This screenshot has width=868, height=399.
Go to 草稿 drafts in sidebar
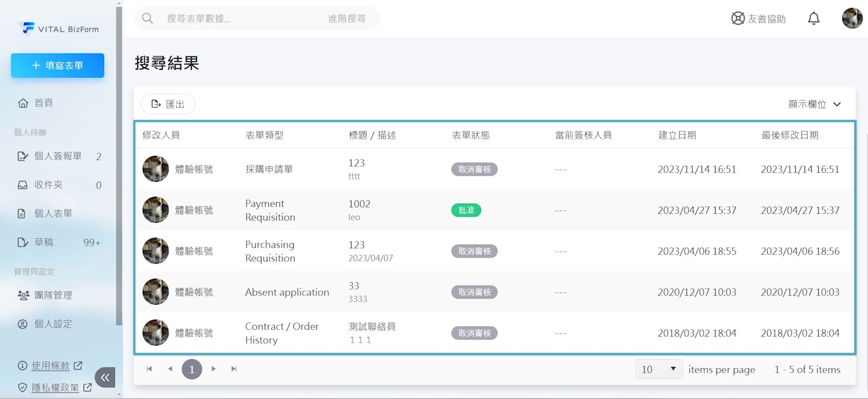(x=44, y=242)
